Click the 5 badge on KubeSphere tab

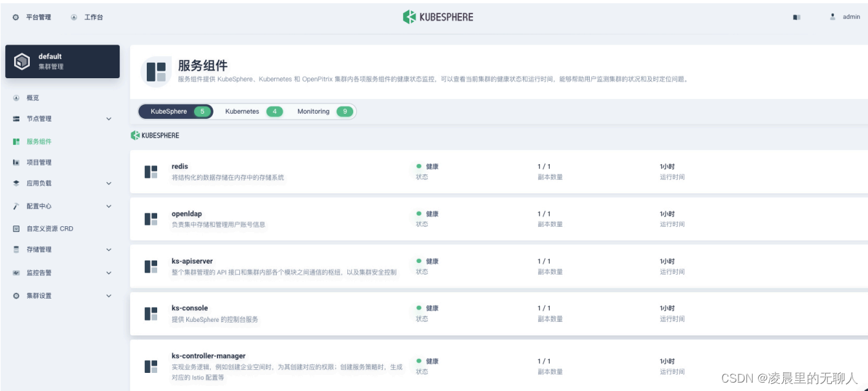tap(202, 112)
